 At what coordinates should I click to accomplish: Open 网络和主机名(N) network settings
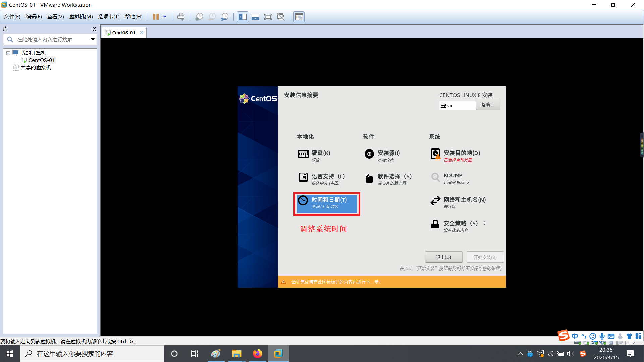[458, 202]
